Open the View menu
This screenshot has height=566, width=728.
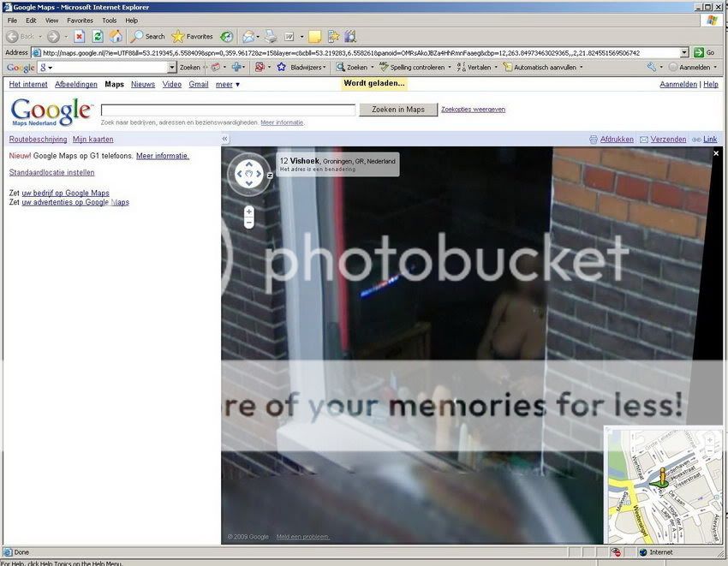[51, 21]
